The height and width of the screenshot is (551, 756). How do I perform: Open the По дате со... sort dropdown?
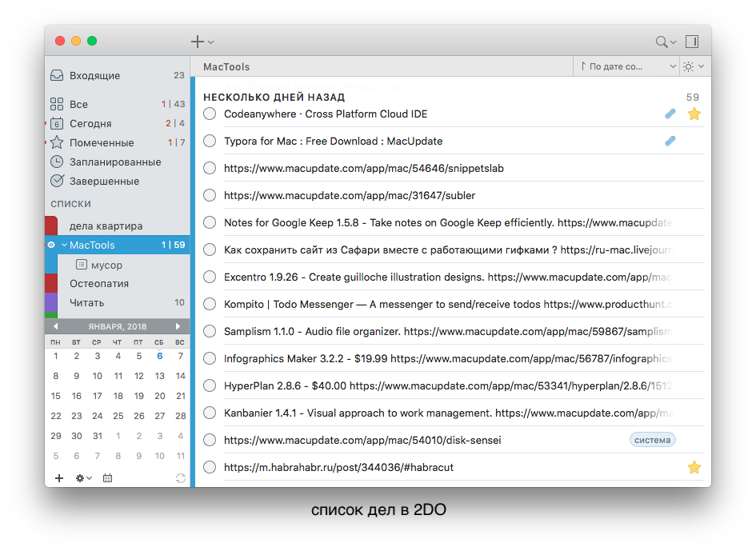pyautogui.click(x=626, y=66)
